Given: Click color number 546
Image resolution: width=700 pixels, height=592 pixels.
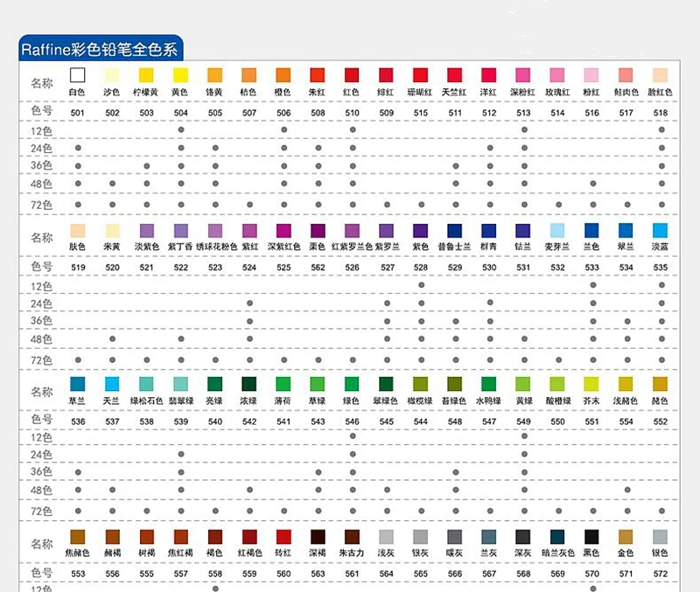Looking at the screenshot, I should pyautogui.click(x=352, y=421).
